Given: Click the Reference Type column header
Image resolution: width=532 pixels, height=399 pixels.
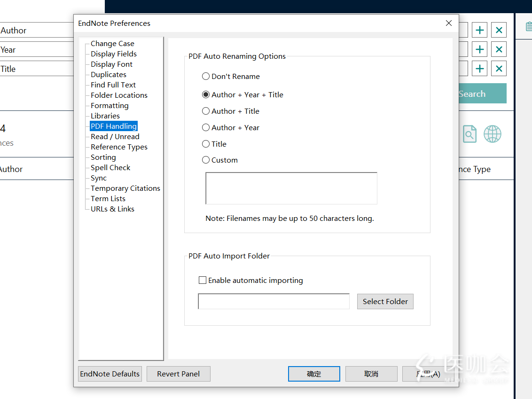Looking at the screenshot, I should [474, 169].
